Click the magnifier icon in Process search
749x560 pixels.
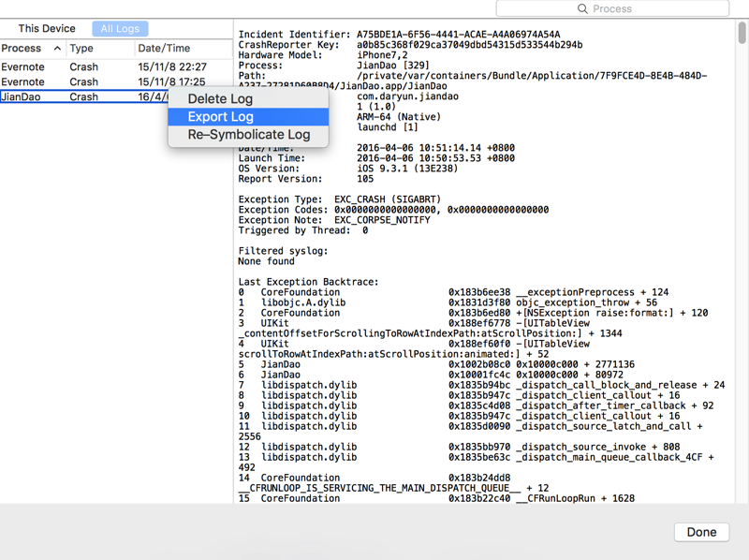point(582,8)
